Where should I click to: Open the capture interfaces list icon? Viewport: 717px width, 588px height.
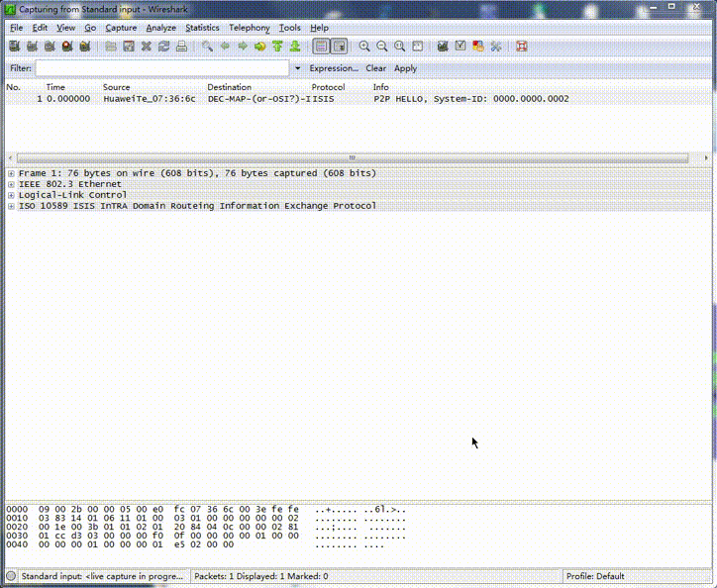click(14, 47)
